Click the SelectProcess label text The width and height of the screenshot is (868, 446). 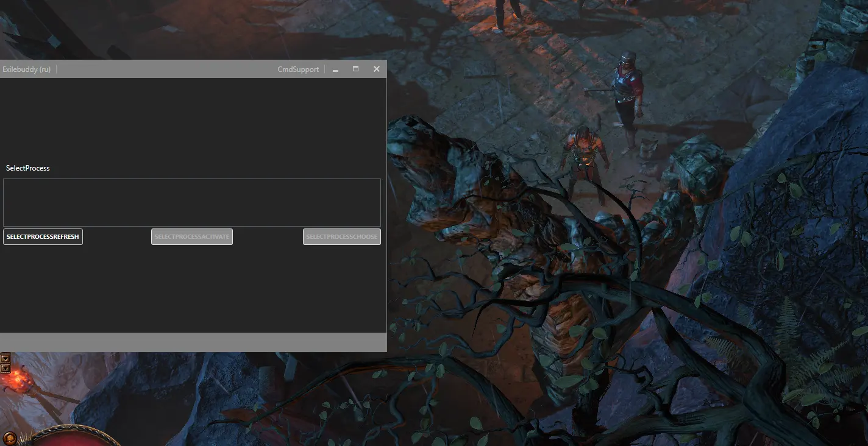(28, 168)
